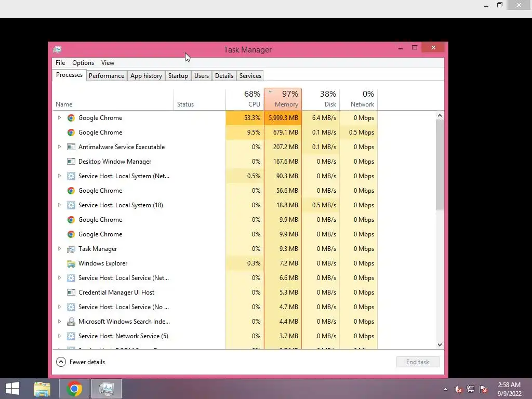Select the Processes tab
Viewport: 532px width, 399px height.
[x=69, y=75]
